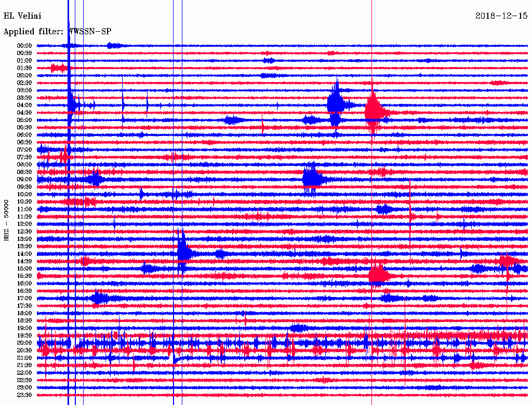
Task: Pick the 13:30 time label
Action: click(24, 246)
